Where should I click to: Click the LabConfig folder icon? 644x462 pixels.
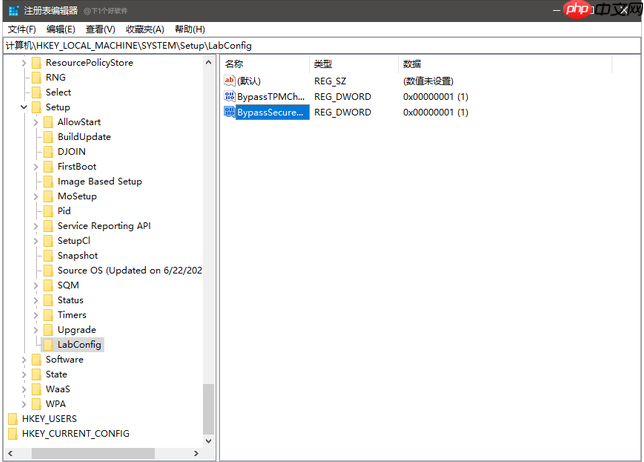pyautogui.click(x=48, y=345)
